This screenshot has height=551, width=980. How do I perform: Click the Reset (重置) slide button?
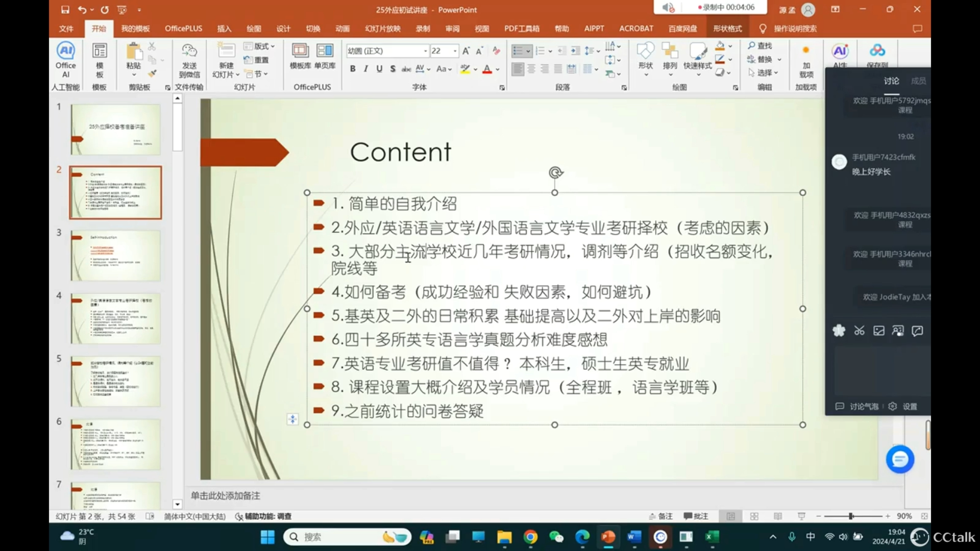point(257,60)
